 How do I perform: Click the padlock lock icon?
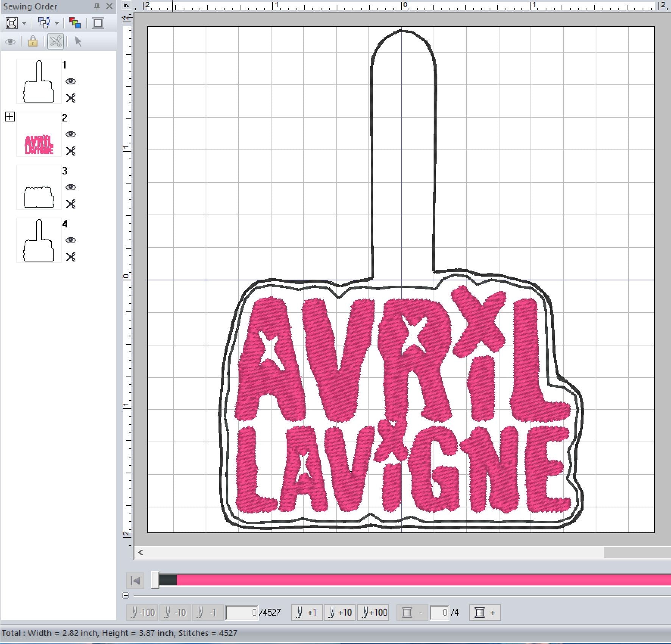point(33,41)
